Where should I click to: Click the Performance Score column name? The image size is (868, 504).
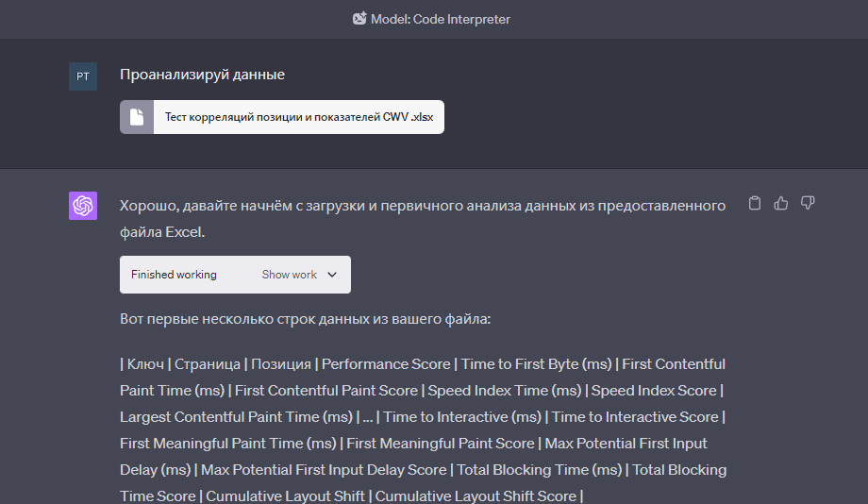(x=386, y=364)
